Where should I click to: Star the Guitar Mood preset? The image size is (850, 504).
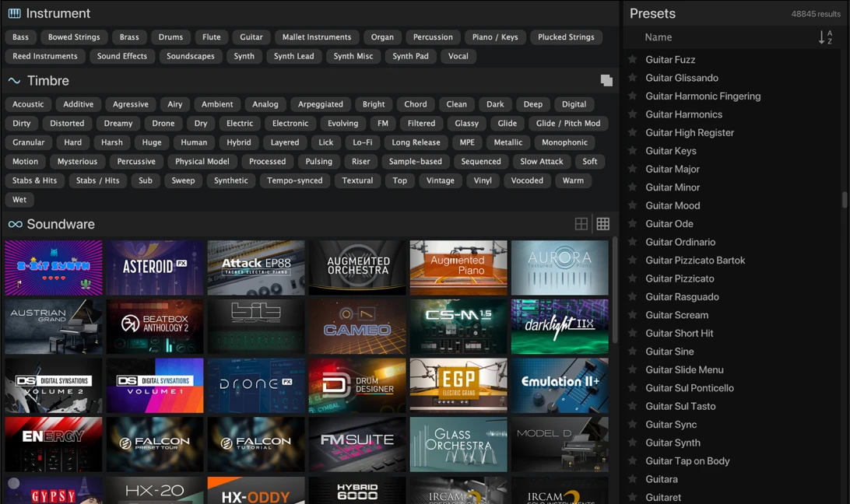(632, 205)
